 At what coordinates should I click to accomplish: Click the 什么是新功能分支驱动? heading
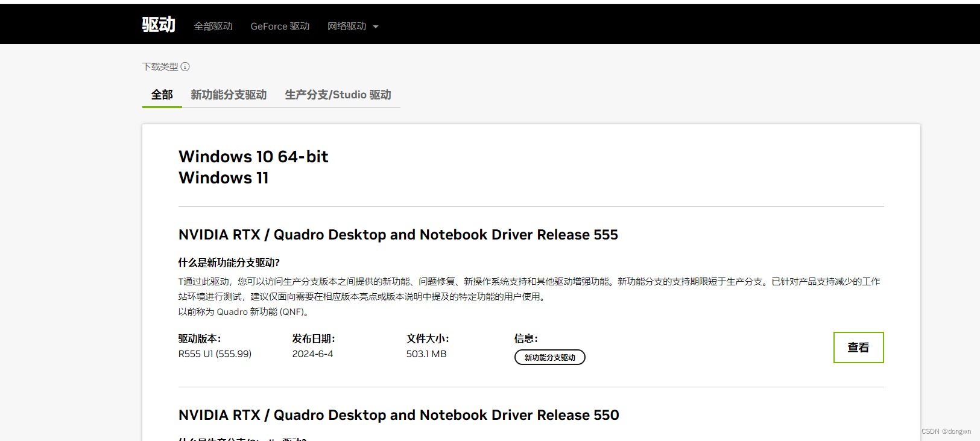[229, 262]
